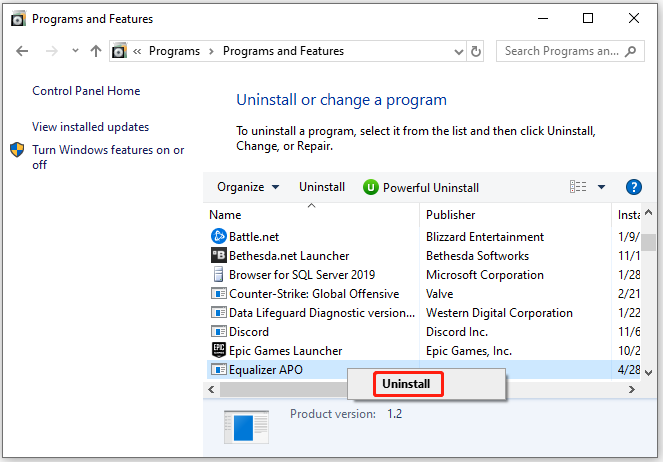Open Control Panel Home link
This screenshot has height=462, width=663.
coord(86,91)
